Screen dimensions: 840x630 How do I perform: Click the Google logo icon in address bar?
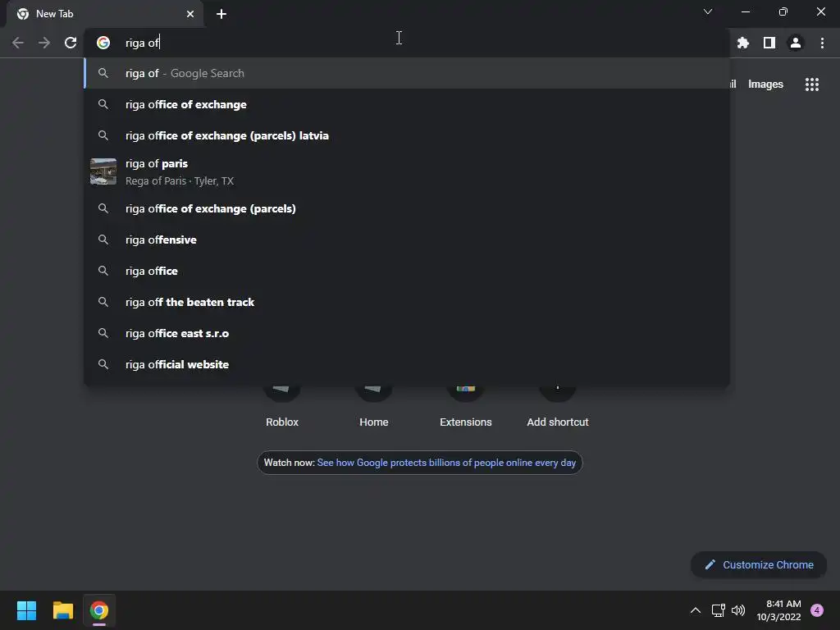coord(103,43)
